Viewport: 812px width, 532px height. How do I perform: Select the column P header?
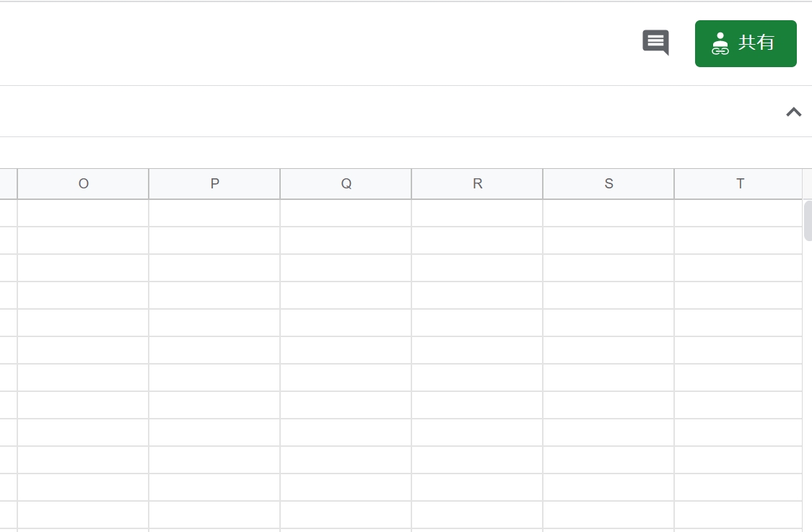coord(214,184)
